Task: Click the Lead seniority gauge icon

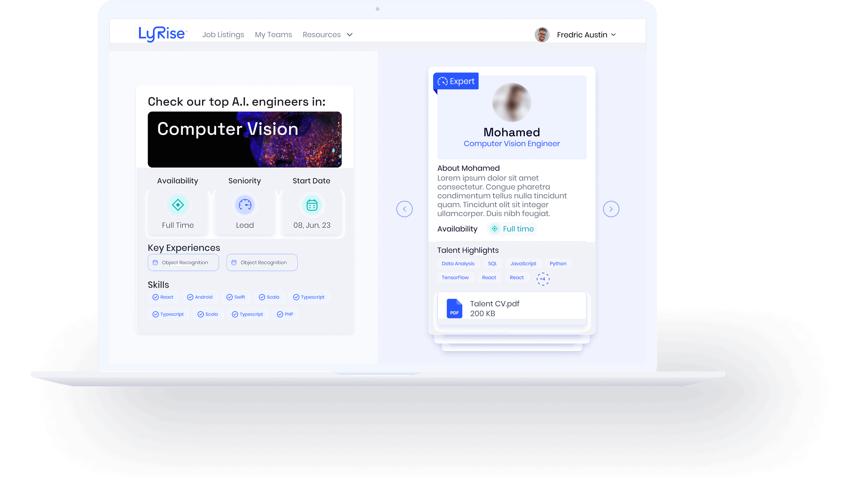Action: (245, 205)
